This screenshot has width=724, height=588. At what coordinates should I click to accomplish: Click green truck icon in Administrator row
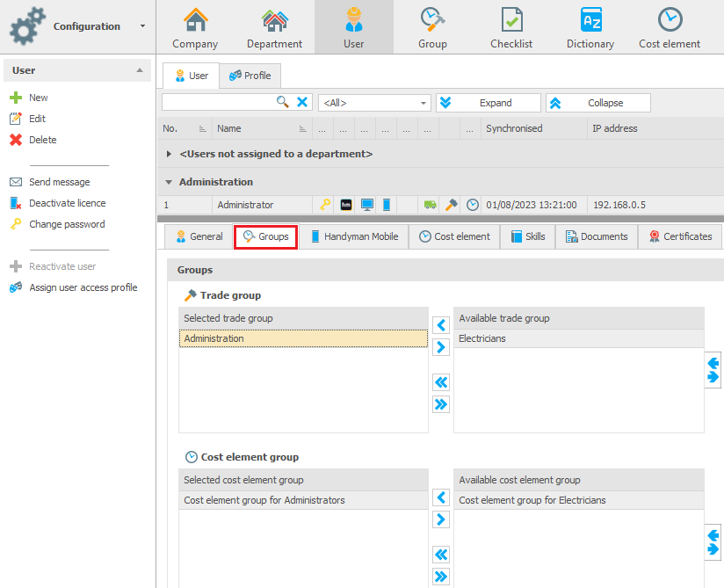pyautogui.click(x=430, y=205)
